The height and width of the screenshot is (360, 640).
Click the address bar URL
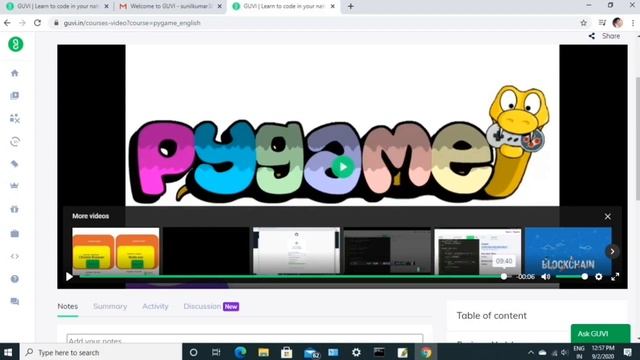[132, 23]
